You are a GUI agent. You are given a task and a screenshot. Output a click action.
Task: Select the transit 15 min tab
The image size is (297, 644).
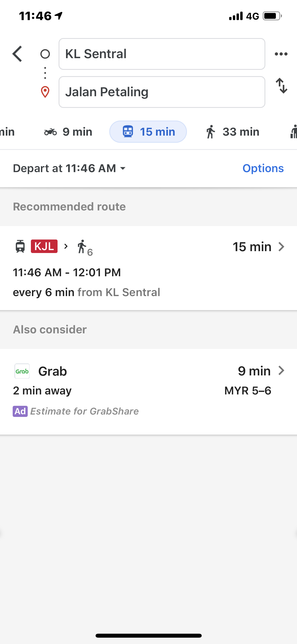pos(148,132)
